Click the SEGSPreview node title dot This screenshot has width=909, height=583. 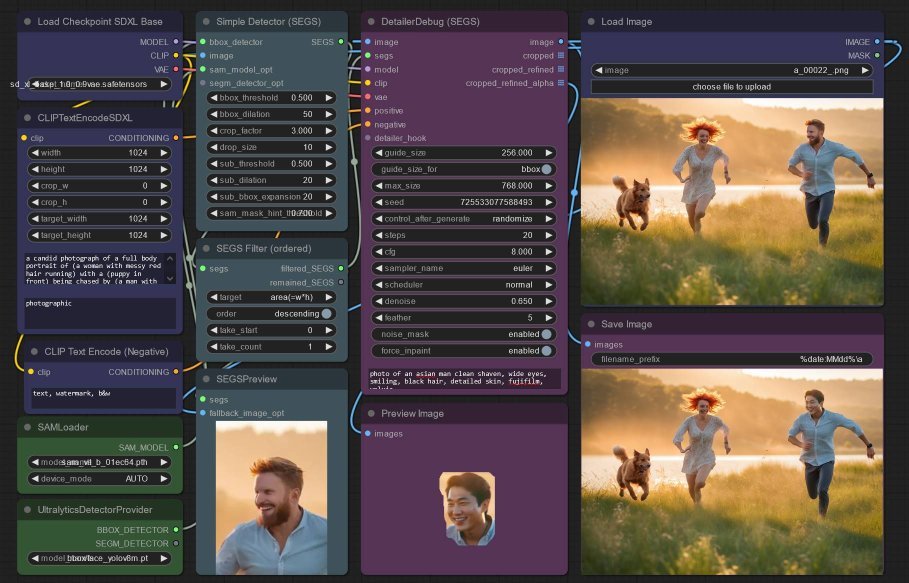[x=206, y=379]
